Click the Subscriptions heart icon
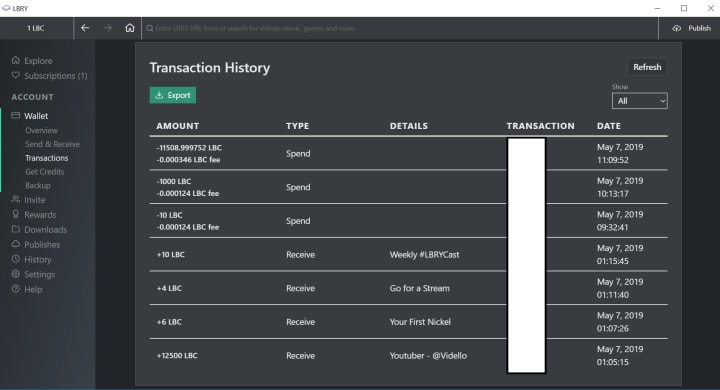 (16, 75)
